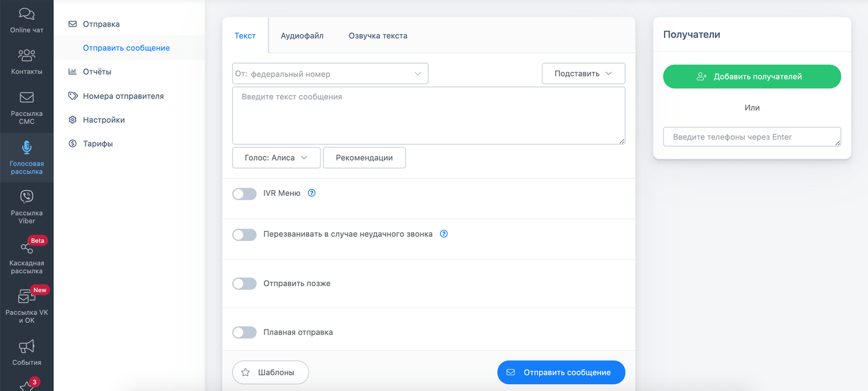Click the green Добавить получателей button
868x391 pixels.
click(752, 76)
